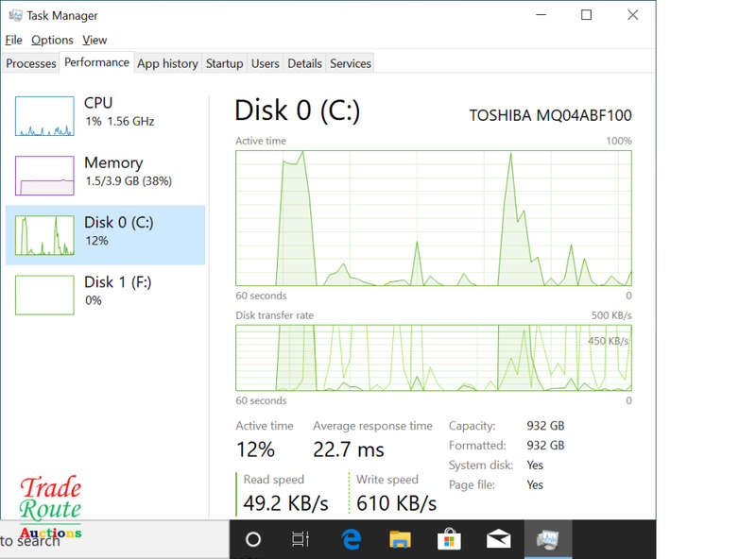Click the Disk 0 (C:) main heading
The height and width of the screenshot is (559, 756).
(x=297, y=110)
